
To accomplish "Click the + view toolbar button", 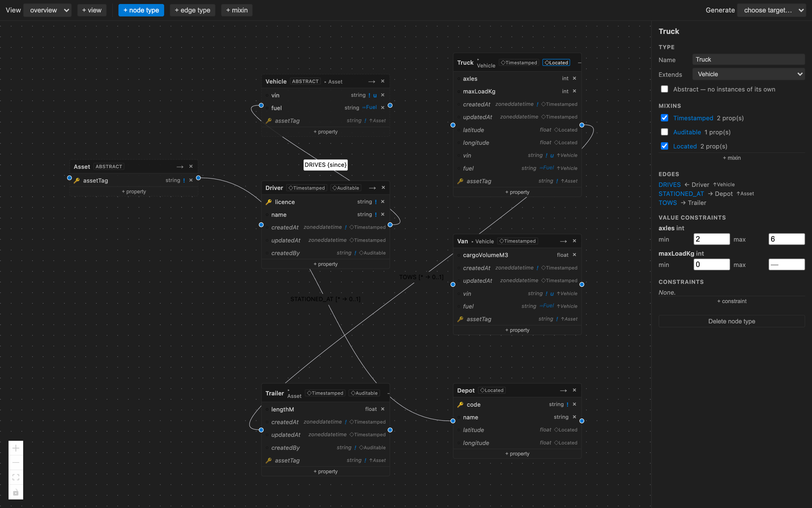I will (92, 10).
